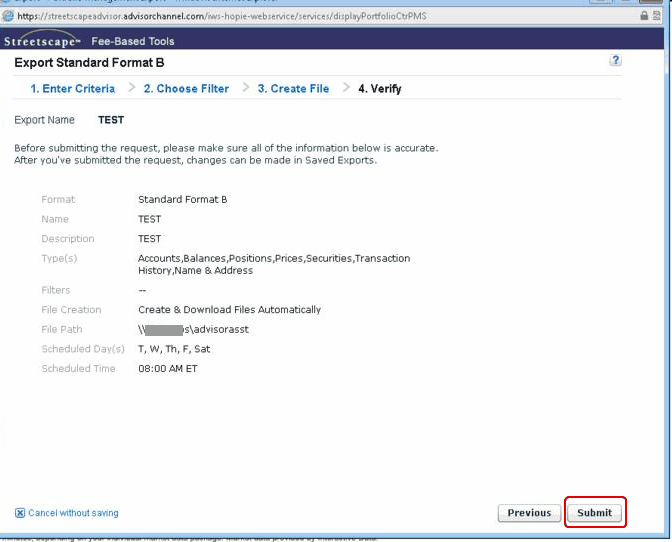This screenshot has width=672, height=542.
Task: Click the Standard Format B format value
Action: coord(183,199)
